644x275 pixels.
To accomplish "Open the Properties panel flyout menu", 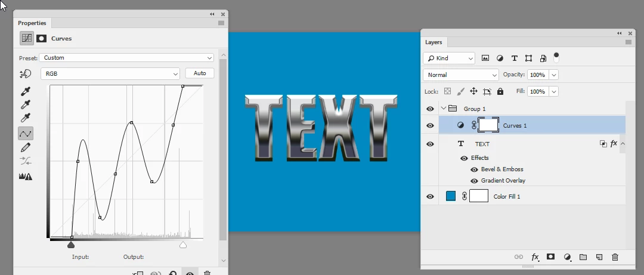I will point(221,23).
